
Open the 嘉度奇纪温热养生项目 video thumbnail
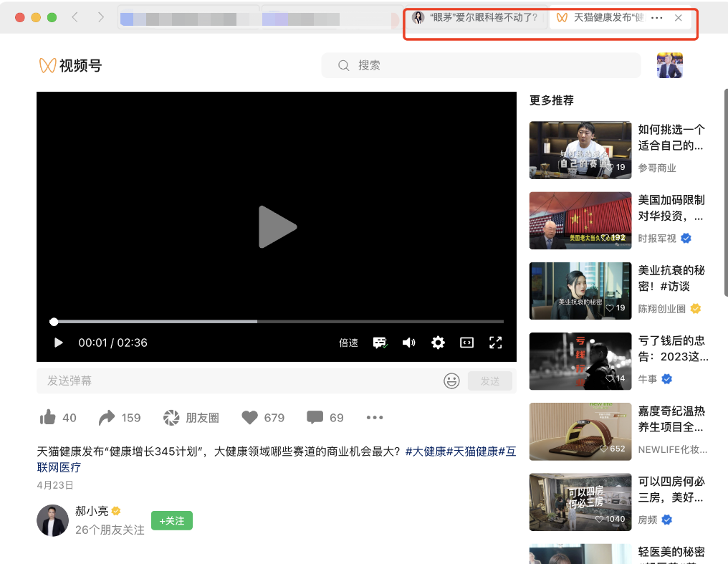point(580,431)
